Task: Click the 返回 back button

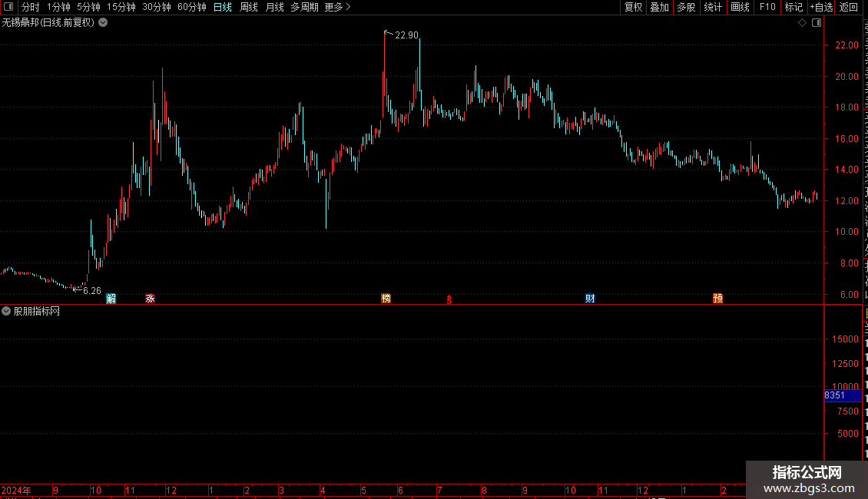Action: (849, 7)
